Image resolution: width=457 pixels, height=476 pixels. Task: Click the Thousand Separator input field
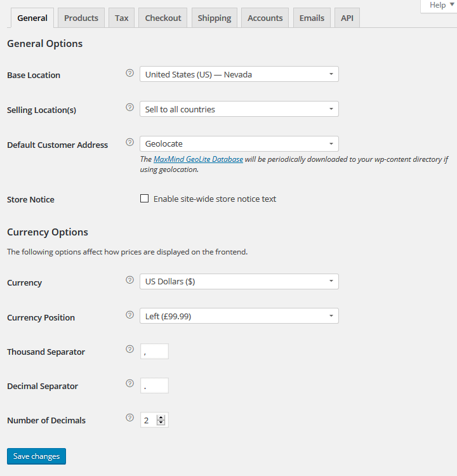[154, 352]
